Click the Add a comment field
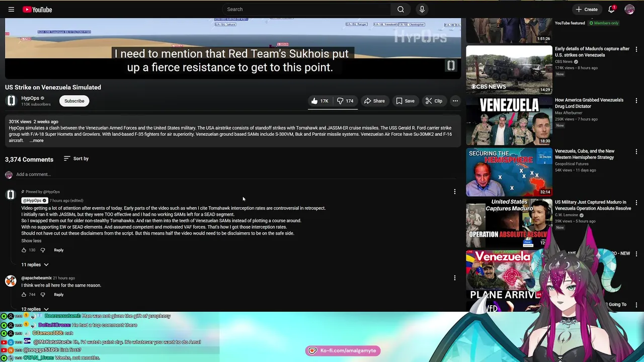The height and width of the screenshot is (362, 644). [x=236, y=174]
